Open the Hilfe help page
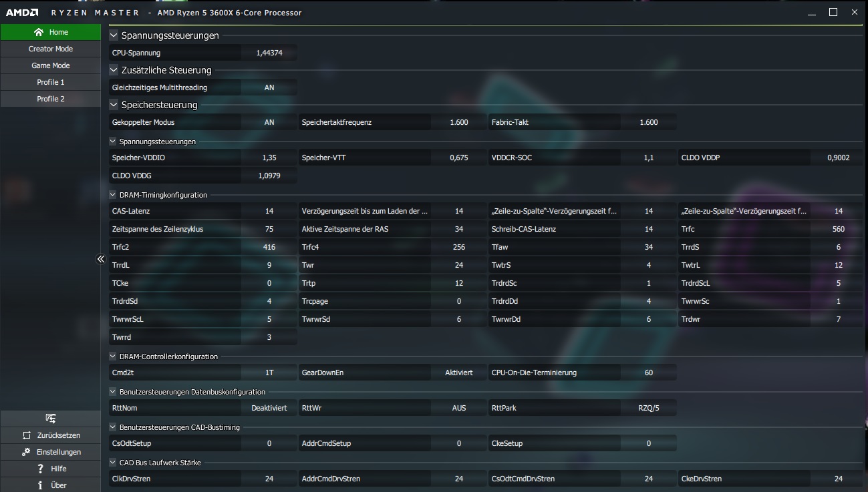Screen dimensions: 868x492 [50, 469]
